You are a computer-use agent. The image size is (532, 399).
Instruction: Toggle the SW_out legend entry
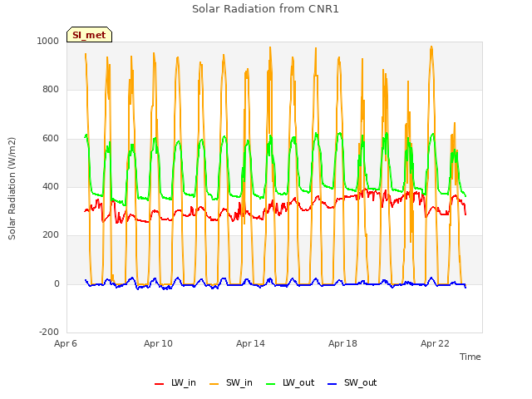pyautogui.click(x=352, y=382)
